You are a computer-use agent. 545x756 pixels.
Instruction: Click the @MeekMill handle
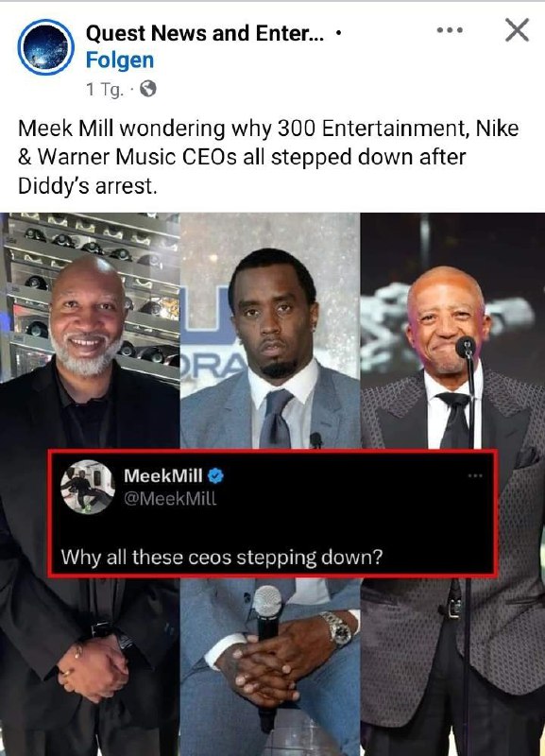click(170, 498)
